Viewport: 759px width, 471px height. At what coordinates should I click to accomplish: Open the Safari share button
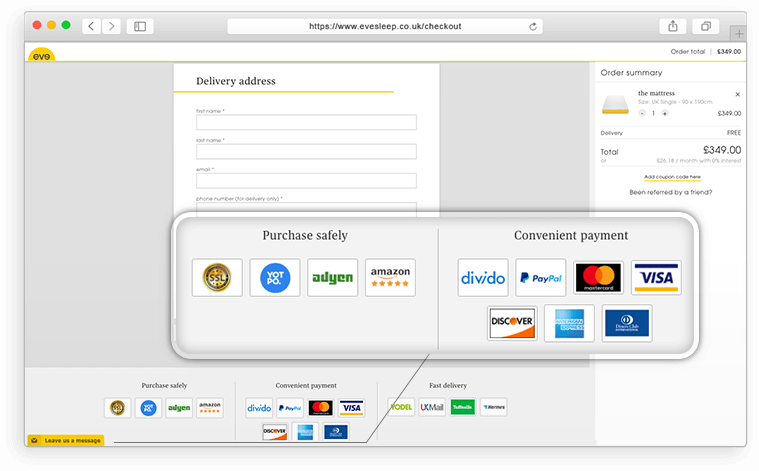click(673, 26)
